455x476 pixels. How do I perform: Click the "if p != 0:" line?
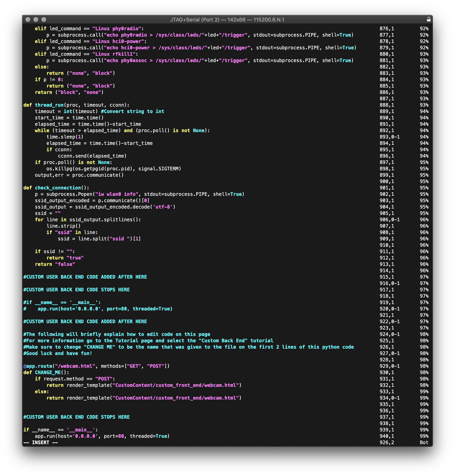point(49,80)
